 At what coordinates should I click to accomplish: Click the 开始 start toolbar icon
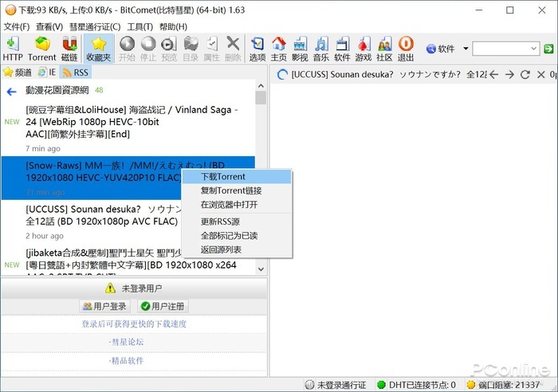click(127, 49)
